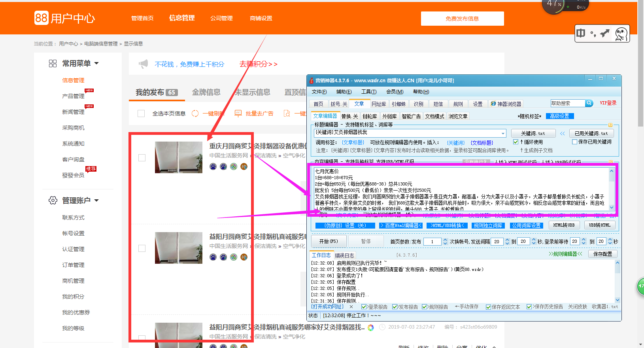Click the double-left-arrow icon beside 关键词.txt
644x348 pixels.
point(562,133)
